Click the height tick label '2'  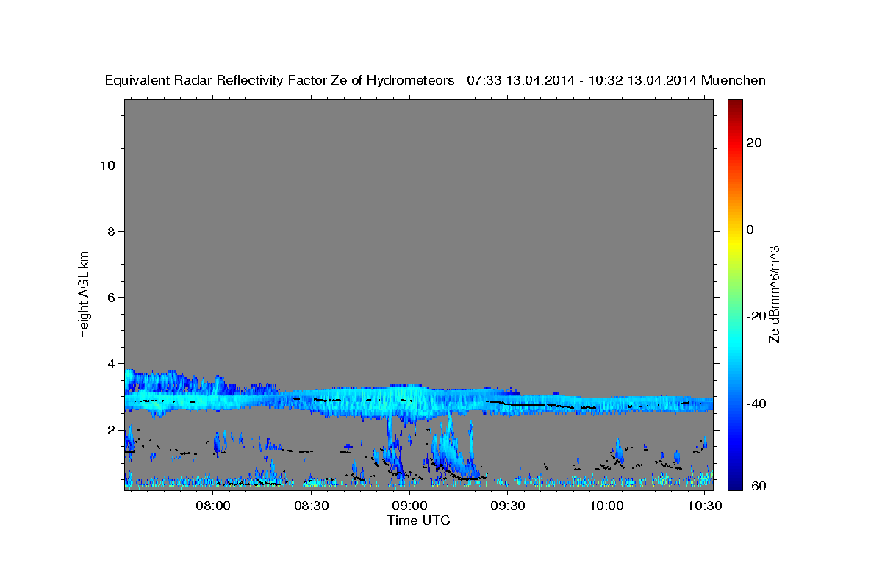tap(112, 430)
